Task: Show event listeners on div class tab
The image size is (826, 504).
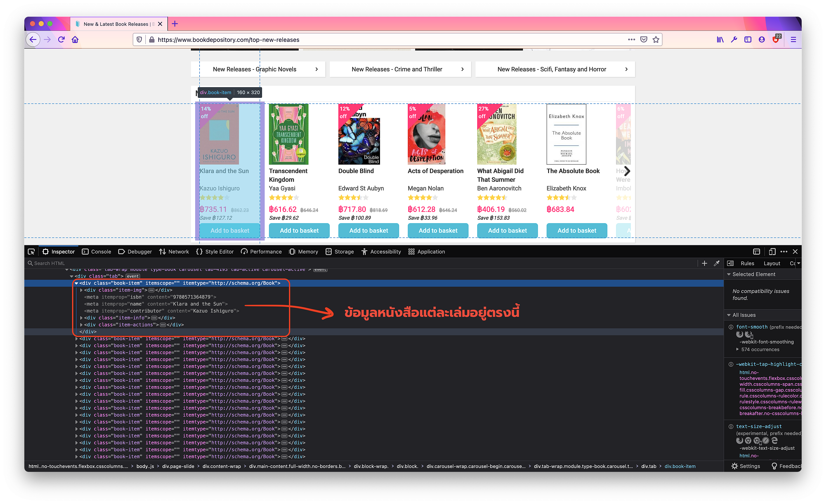Action: point(133,277)
